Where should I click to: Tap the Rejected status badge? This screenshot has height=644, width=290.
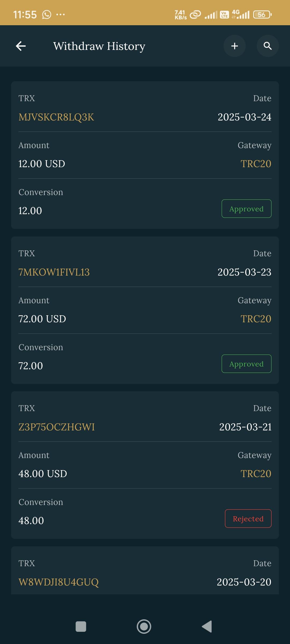point(248,519)
